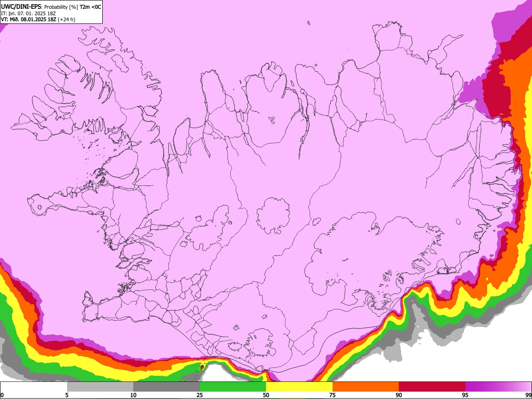Click the legend label 25

(200, 395)
